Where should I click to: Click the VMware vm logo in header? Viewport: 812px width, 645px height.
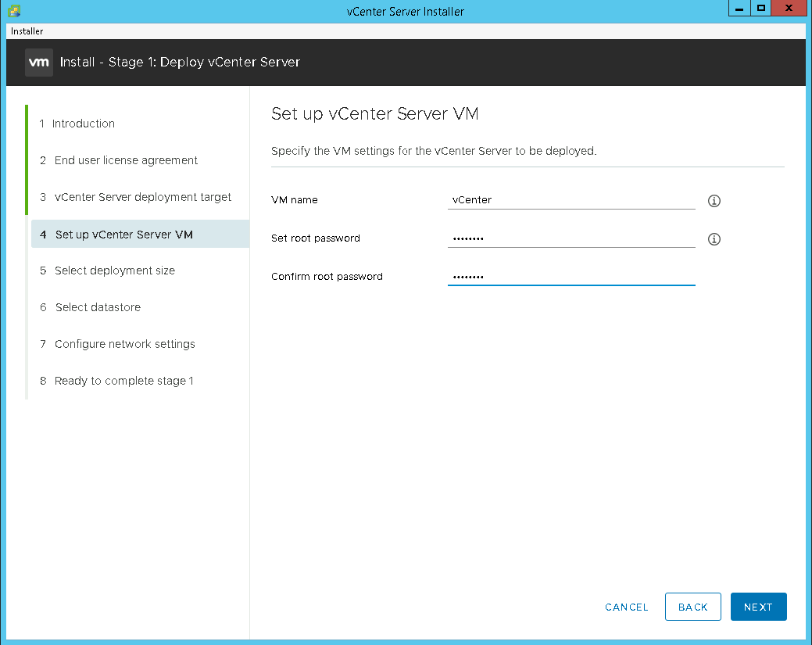pyautogui.click(x=39, y=63)
